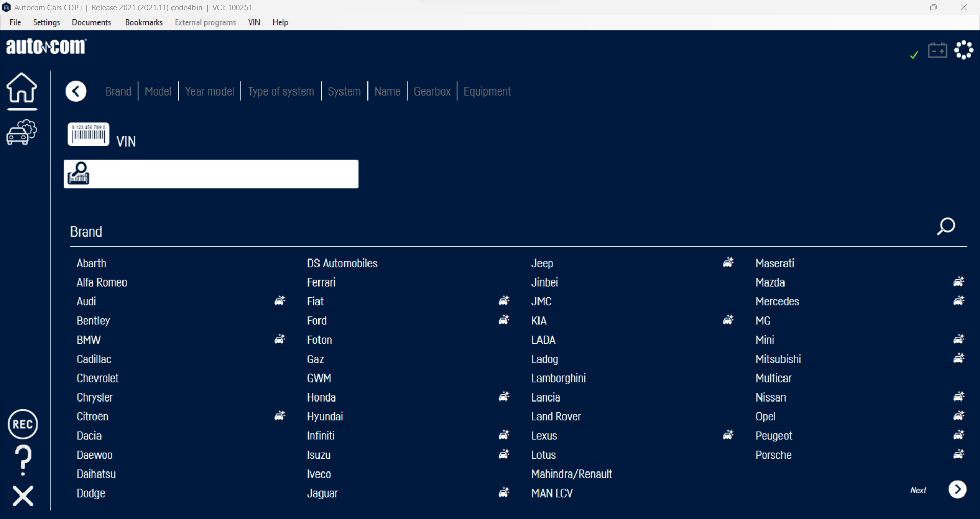Select the Type of system step
Screen dimensions: 980x519
coord(281,91)
